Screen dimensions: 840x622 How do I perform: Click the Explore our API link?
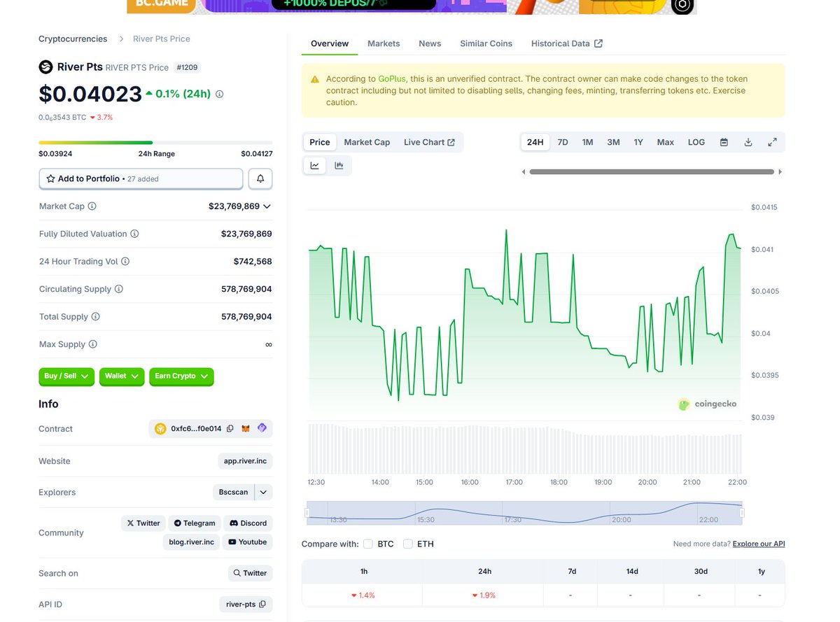[759, 544]
